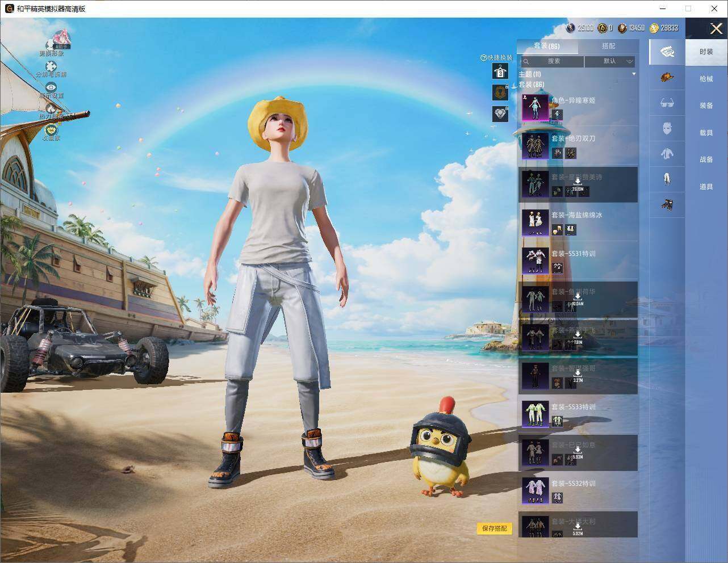
Task: Collapse the 主题(11) section arrow
Action: click(x=634, y=74)
